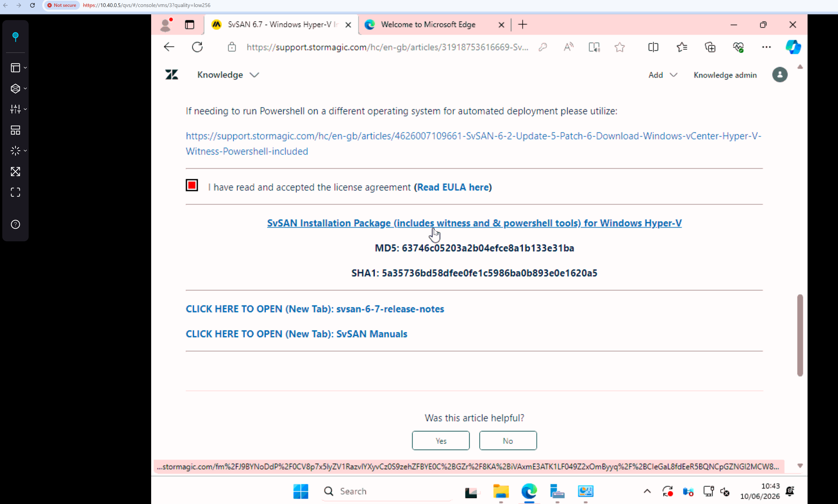Open Immersive Reader icon in address bar

[x=594, y=47]
